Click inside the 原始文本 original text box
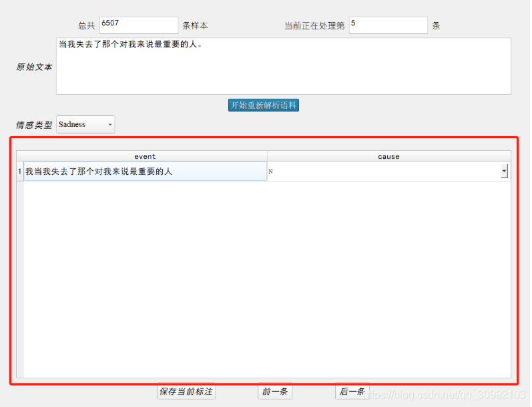Viewport: 532px width, 407px height. coord(283,66)
